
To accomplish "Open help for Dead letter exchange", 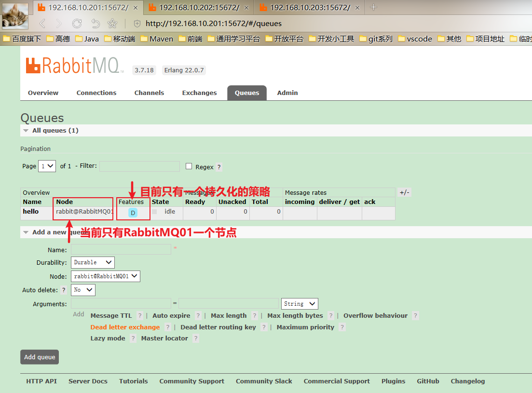I will pos(168,327).
